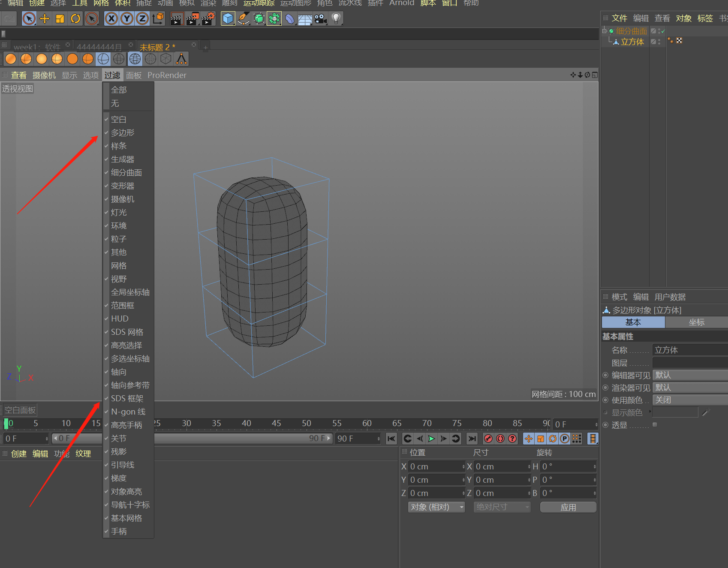728x568 pixels.
Task: Add new document tab plus button
Action: click(205, 48)
